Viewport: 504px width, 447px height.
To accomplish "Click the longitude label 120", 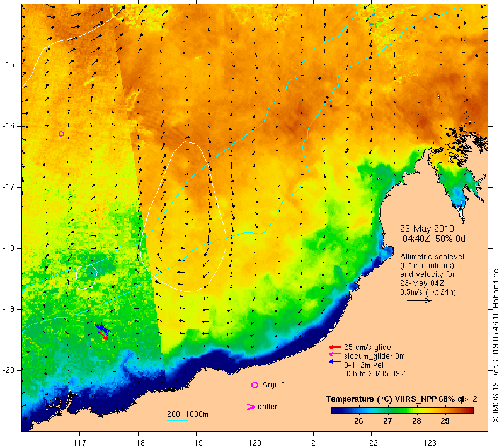I will [255, 443].
